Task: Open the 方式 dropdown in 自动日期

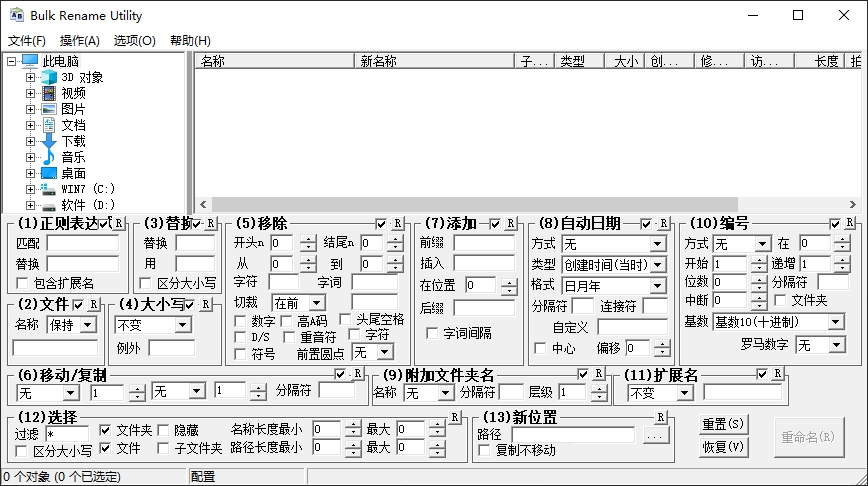Action: [658, 244]
